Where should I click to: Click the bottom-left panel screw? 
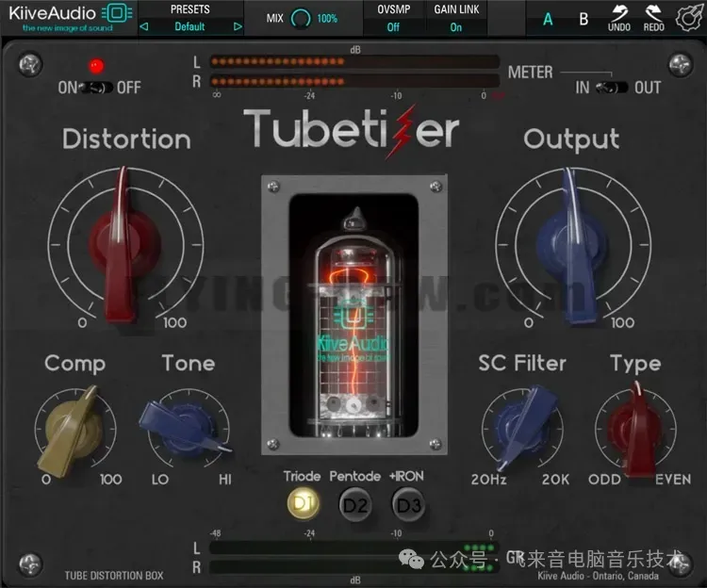[x=30, y=564]
